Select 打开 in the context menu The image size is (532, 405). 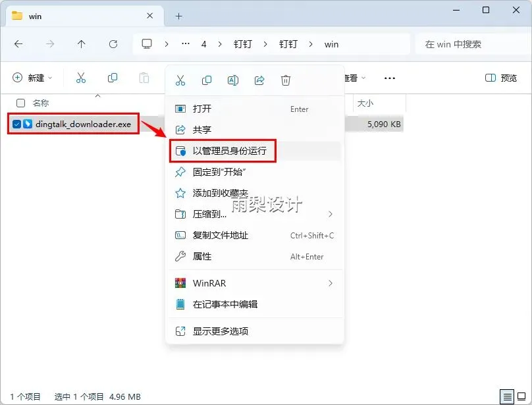[254, 109]
